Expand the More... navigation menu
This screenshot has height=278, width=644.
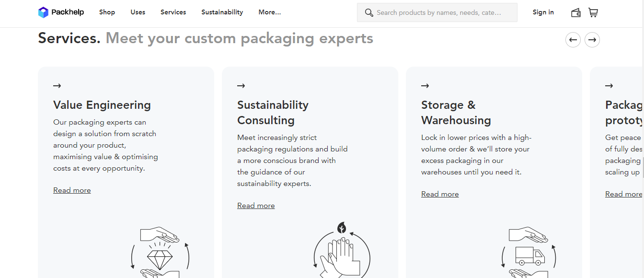(269, 12)
